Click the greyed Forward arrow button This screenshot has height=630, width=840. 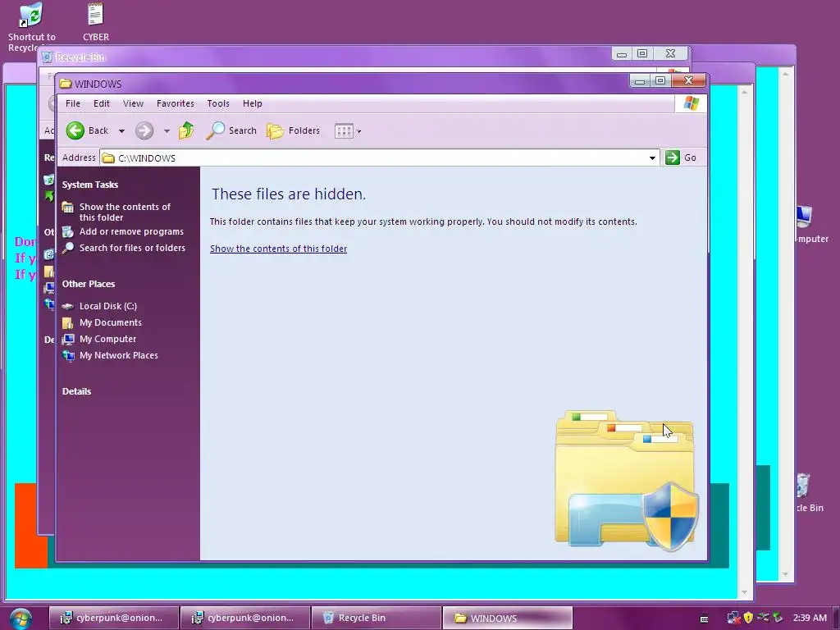tap(144, 130)
